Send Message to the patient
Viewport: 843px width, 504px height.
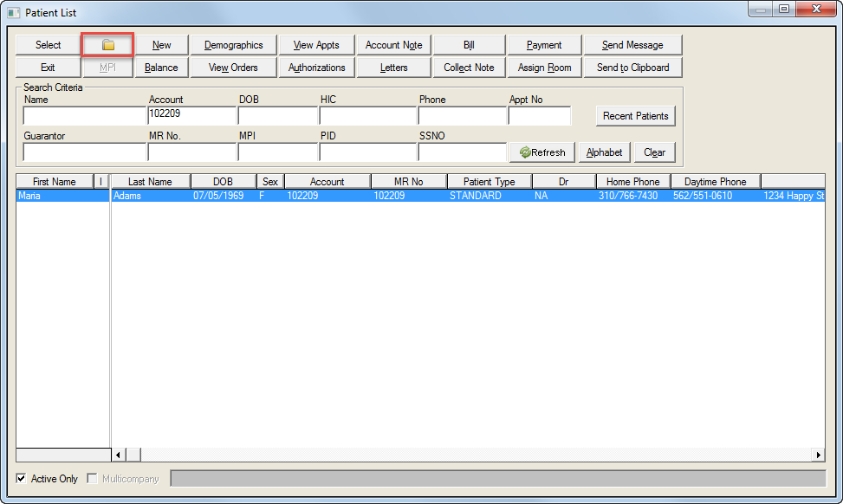click(x=632, y=44)
